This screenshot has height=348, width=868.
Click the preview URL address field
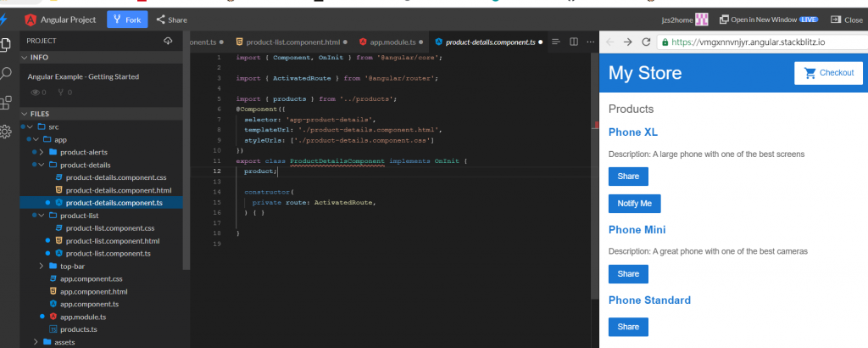coord(762,42)
